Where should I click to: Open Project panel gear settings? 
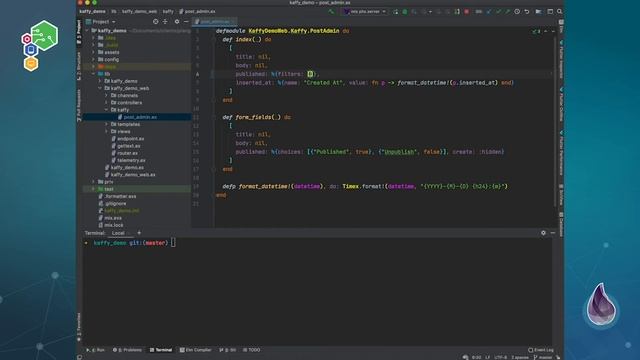click(x=177, y=22)
